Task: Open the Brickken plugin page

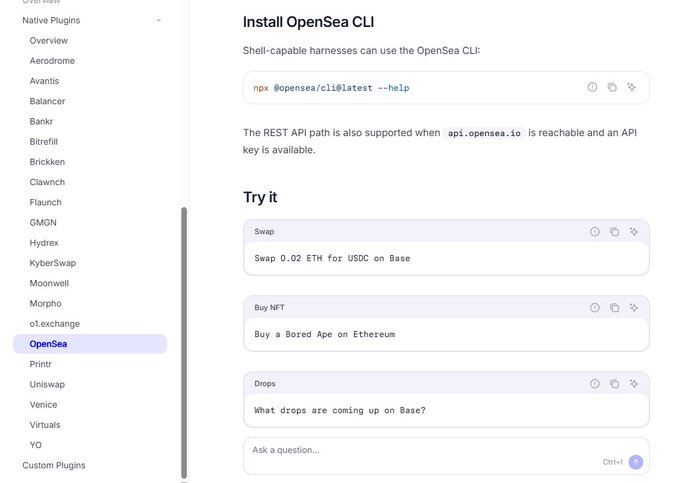Action: 47,162
